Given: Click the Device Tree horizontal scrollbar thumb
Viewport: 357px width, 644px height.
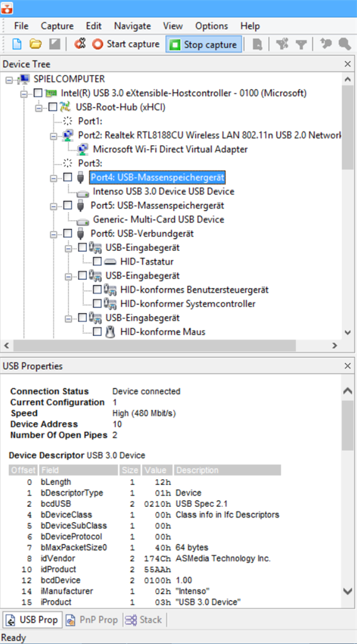Looking at the screenshot, I should [x=154, y=346].
